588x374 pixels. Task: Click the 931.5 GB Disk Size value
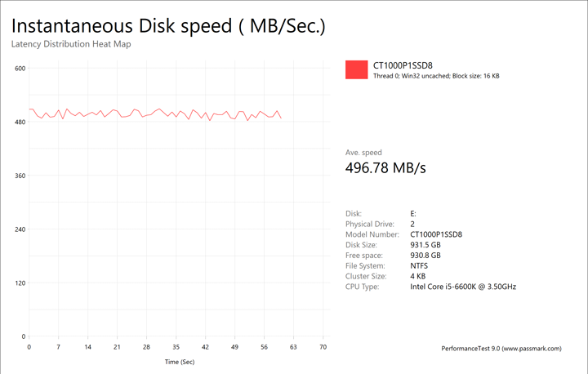(x=425, y=245)
